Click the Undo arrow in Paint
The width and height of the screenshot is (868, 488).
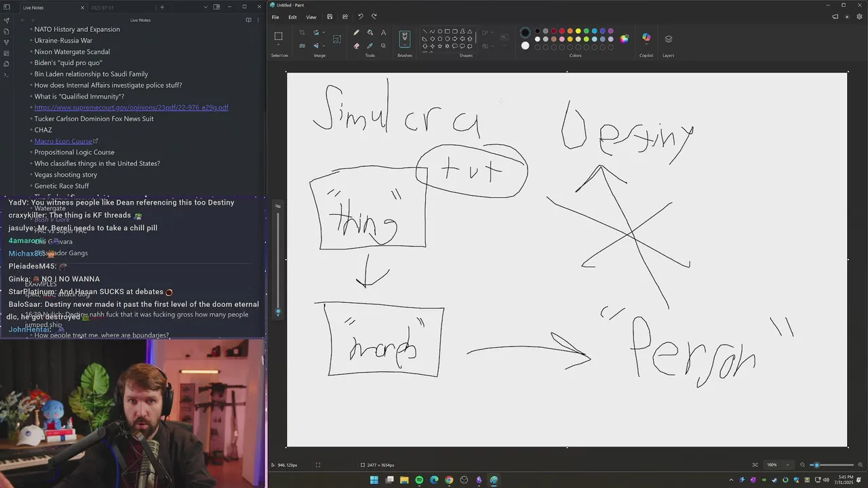pos(361,17)
